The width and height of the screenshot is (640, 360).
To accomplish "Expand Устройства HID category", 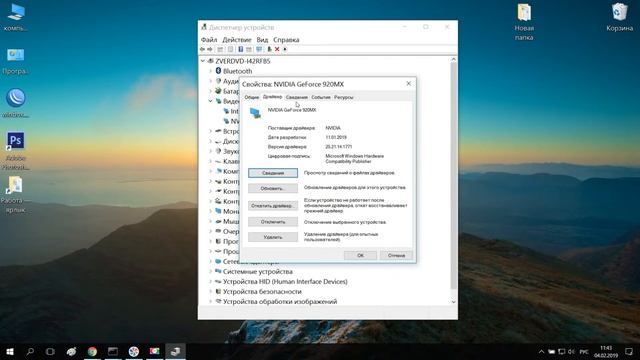I will point(211,282).
